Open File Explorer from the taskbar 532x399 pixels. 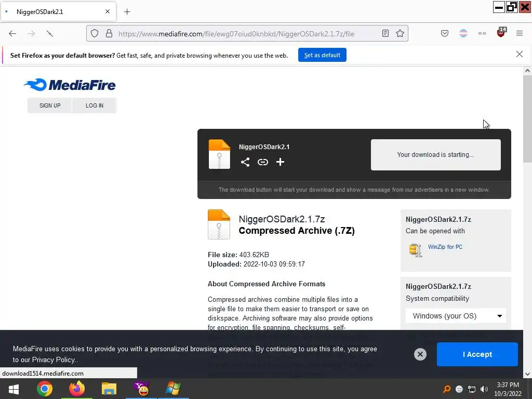109,389
